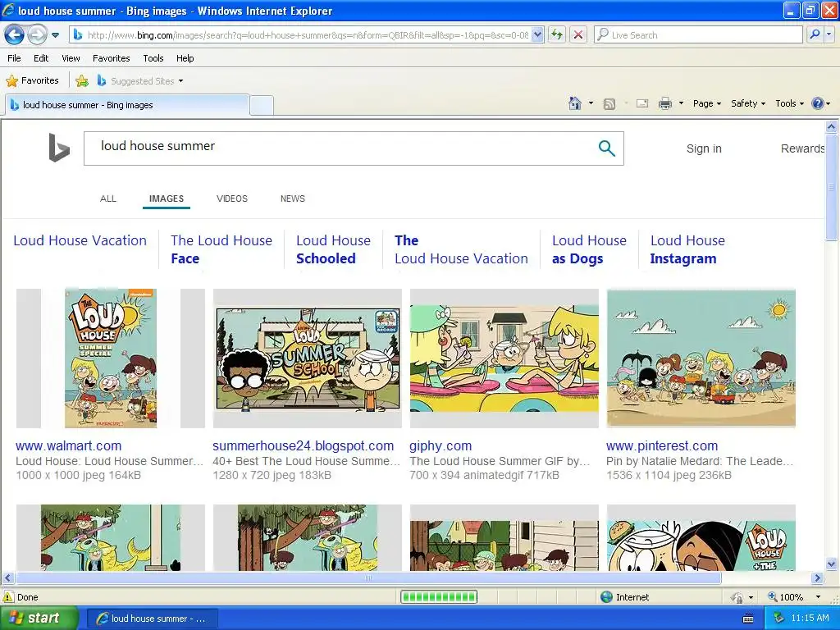Viewport: 840px width, 630px height.
Task: Click the status bar warning icon beside Done
Action: pos(8,597)
